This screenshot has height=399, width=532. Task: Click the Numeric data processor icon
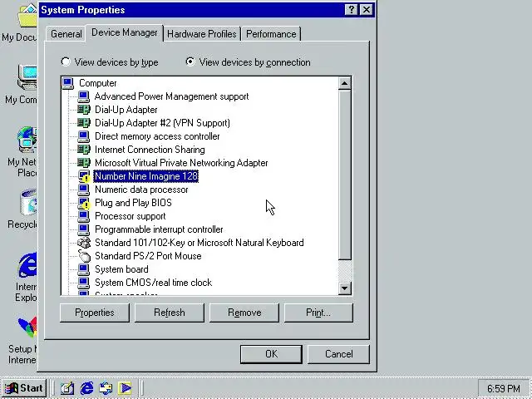point(83,190)
